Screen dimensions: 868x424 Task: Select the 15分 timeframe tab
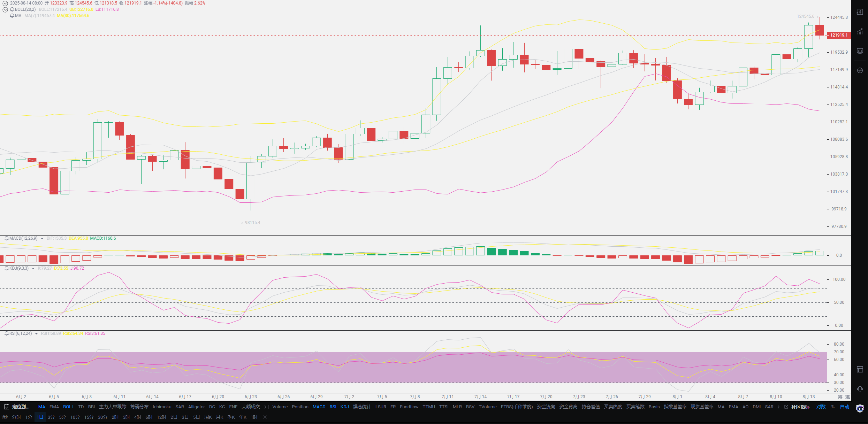point(89,417)
